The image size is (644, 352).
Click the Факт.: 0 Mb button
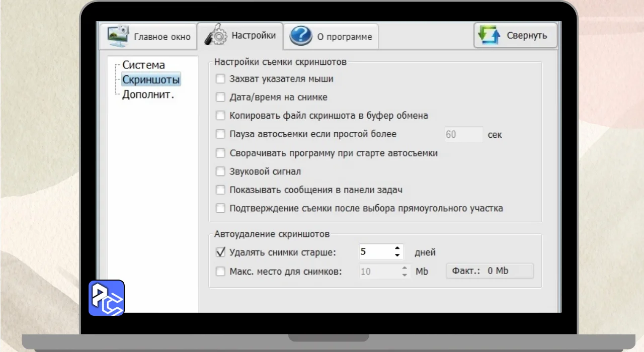[x=490, y=271]
